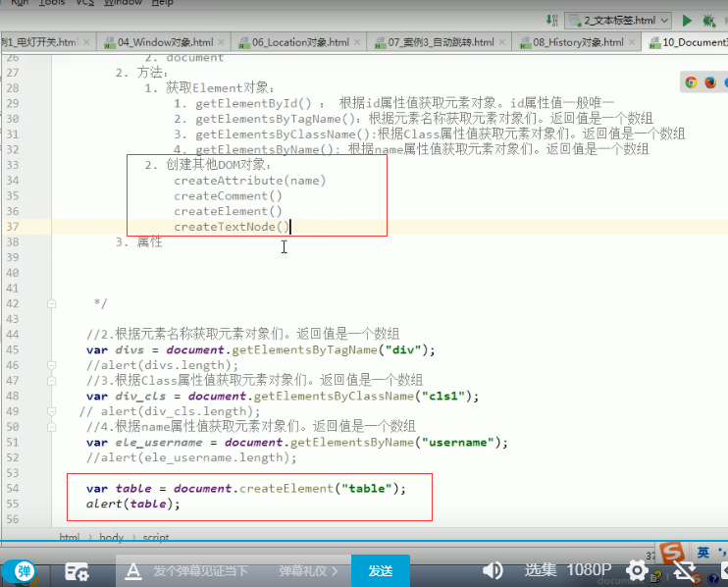Click on createAttribute(name) line
Image resolution: width=728 pixels, height=587 pixels.
[250, 181]
